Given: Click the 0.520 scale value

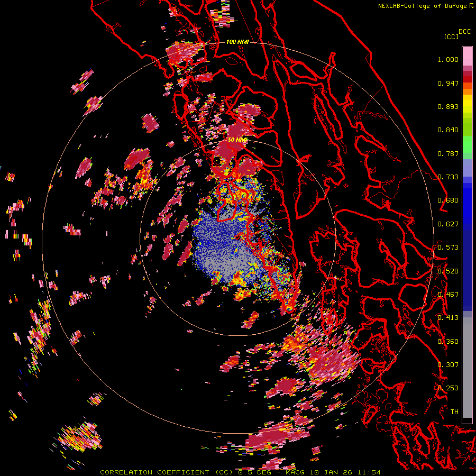Looking at the screenshot, I should (x=448, y=271).
